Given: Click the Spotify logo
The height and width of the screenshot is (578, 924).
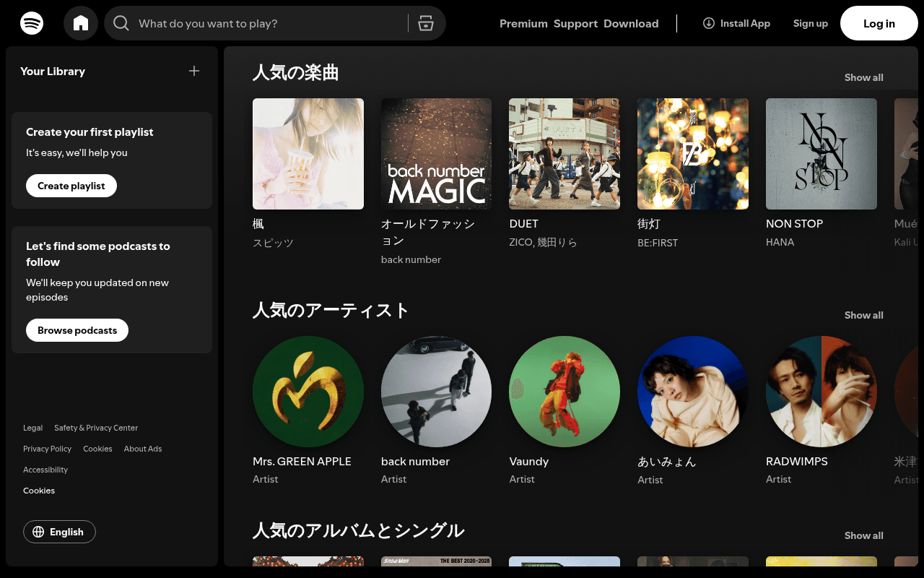Looking at the screenshot, I should pos(32,22).
